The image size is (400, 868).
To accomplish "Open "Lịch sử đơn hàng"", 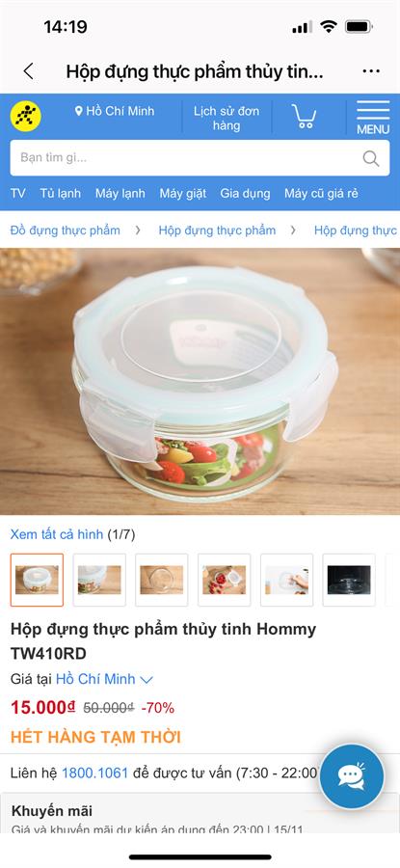I will [x=227, y=118].
